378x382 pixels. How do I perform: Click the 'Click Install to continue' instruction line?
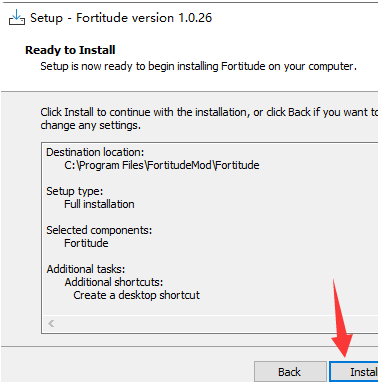(209, 112)
